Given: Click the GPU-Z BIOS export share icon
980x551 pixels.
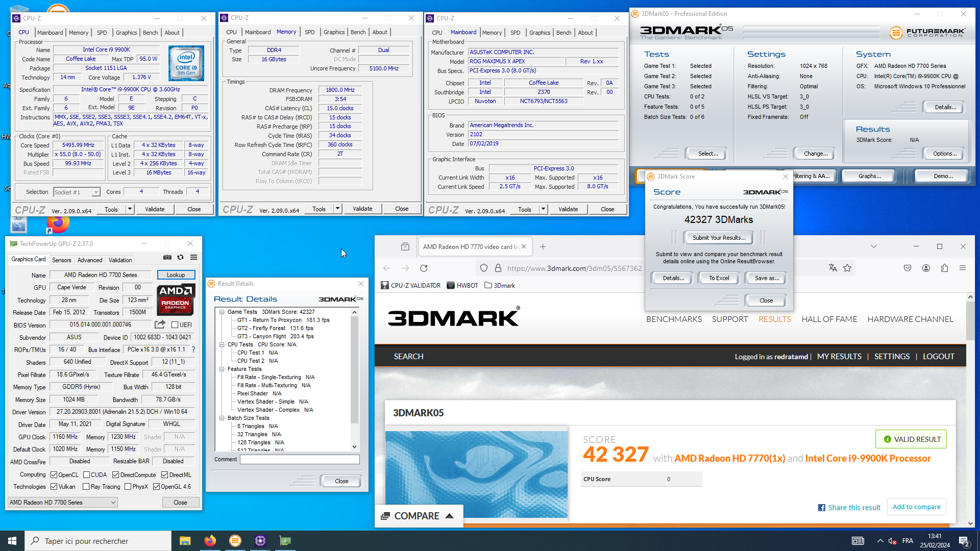Looking at the screenshot, I should (x=160, y=324).
